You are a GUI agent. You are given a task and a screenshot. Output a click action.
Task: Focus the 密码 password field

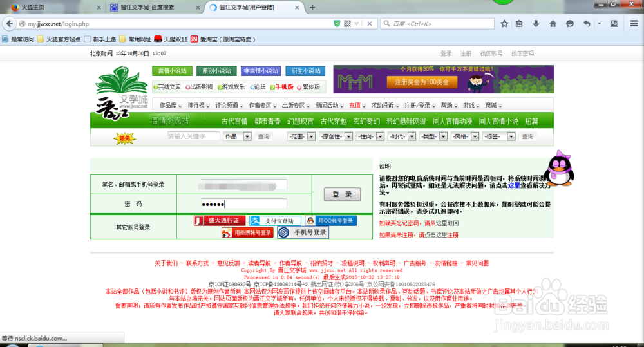[244, 203]
